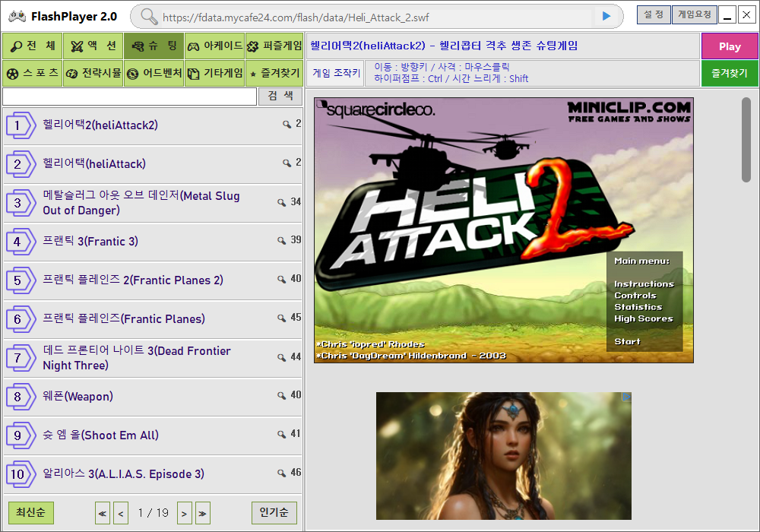Click the number 2 arrow badge icon
The image size is (760, 532).
point(21,164)
